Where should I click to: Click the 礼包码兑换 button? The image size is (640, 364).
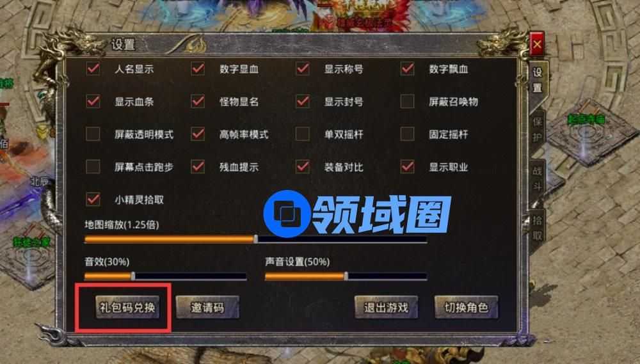[127, 307]
